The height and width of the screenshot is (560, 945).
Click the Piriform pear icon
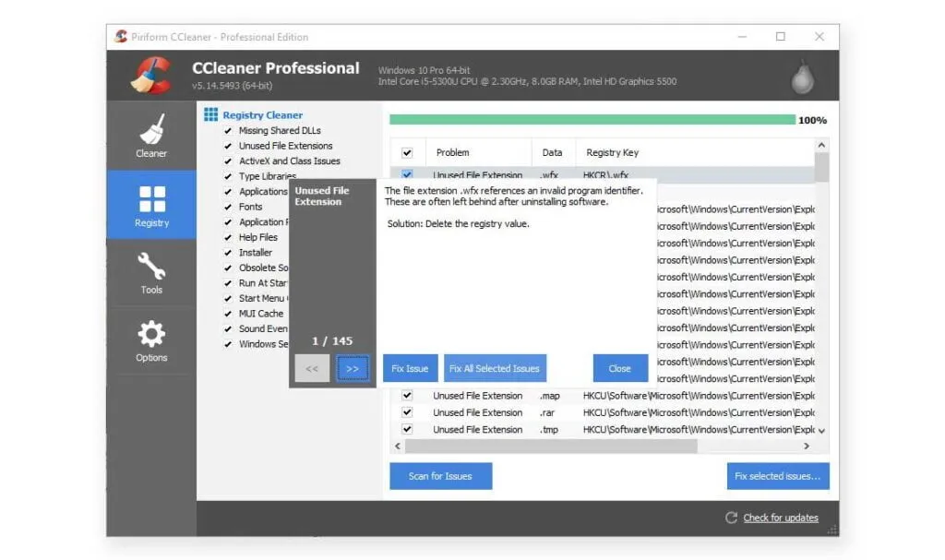803,77
